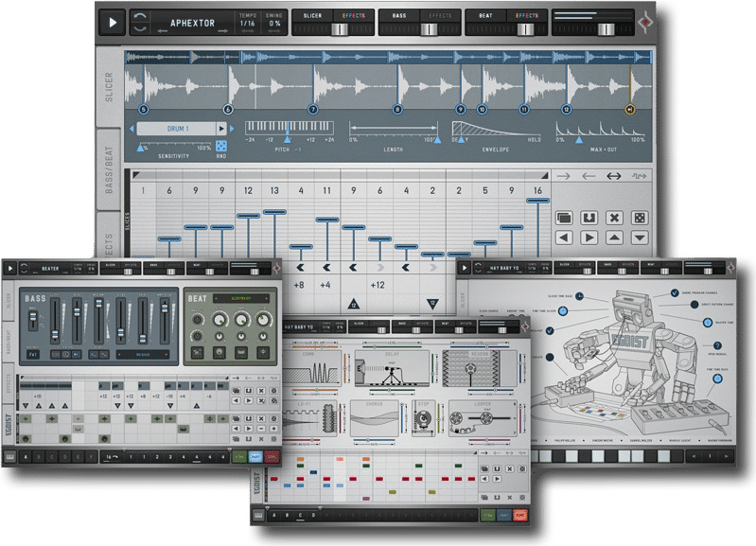Open the DRUM 1 sample selector

[177, 129]
